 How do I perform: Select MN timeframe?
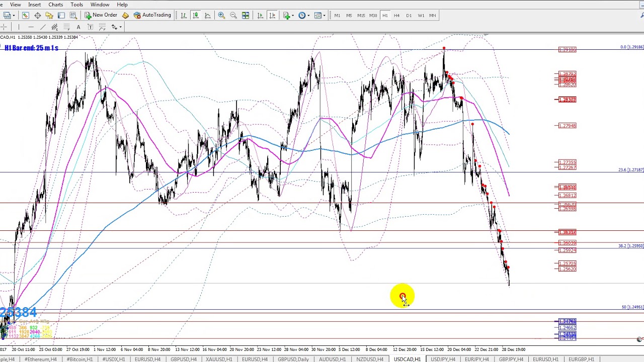click(x=433, y=16)
